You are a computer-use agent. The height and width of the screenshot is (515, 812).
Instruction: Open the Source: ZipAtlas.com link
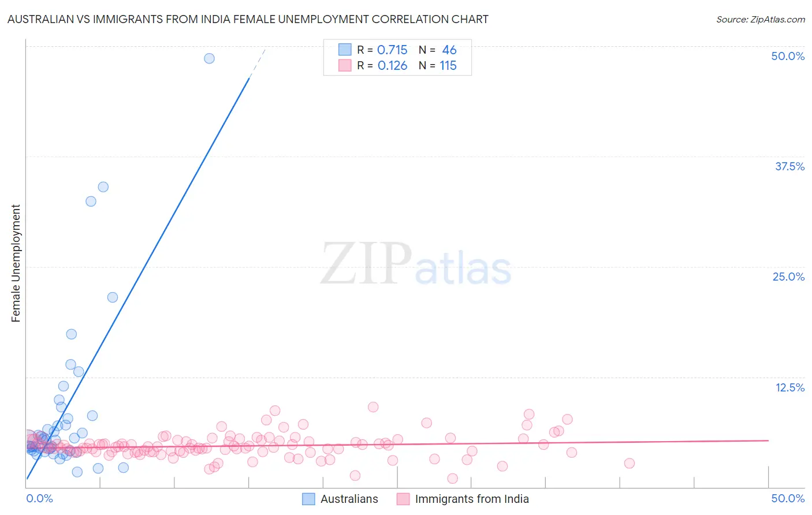pos(760,19)
